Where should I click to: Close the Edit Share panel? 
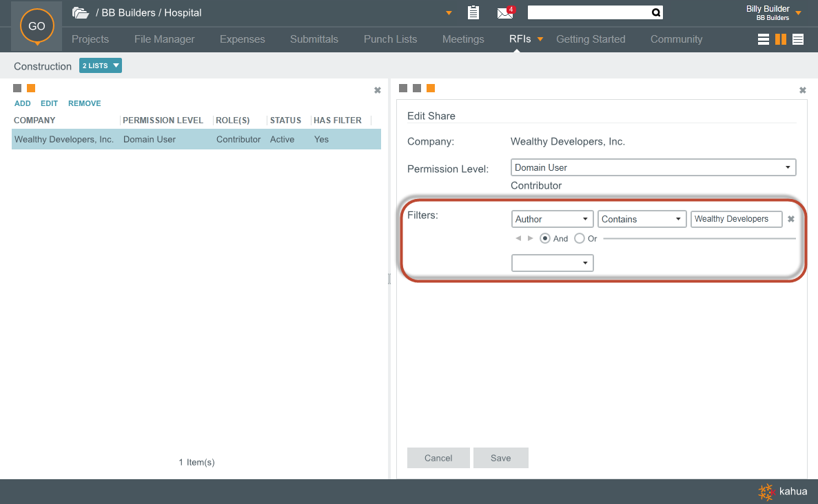pos(802,90)
